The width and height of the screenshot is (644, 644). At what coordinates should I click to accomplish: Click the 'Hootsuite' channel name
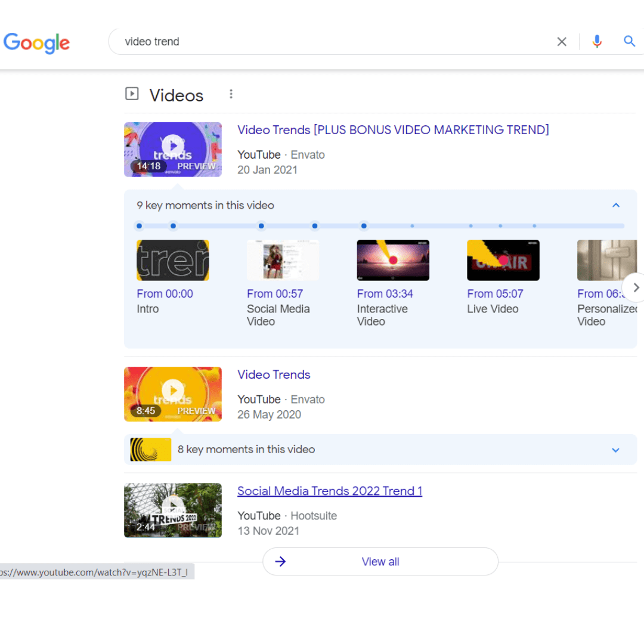coord(314,516)
